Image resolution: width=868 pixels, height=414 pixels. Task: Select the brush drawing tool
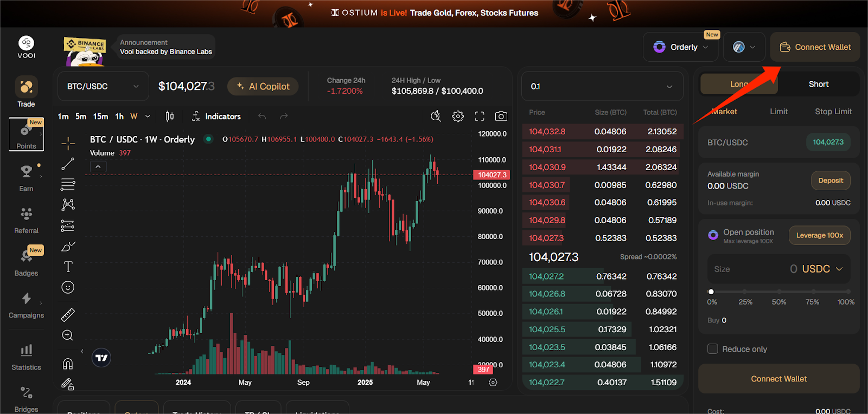68,246
